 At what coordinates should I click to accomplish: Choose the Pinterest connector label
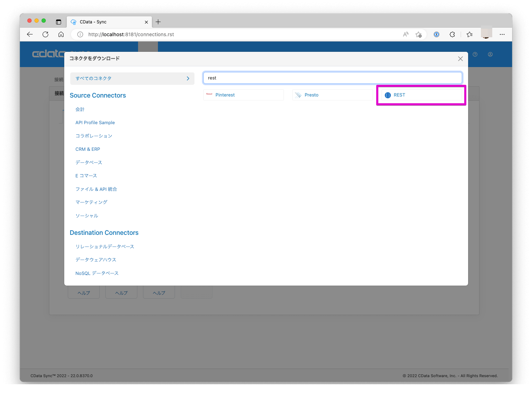click(225, 95)
